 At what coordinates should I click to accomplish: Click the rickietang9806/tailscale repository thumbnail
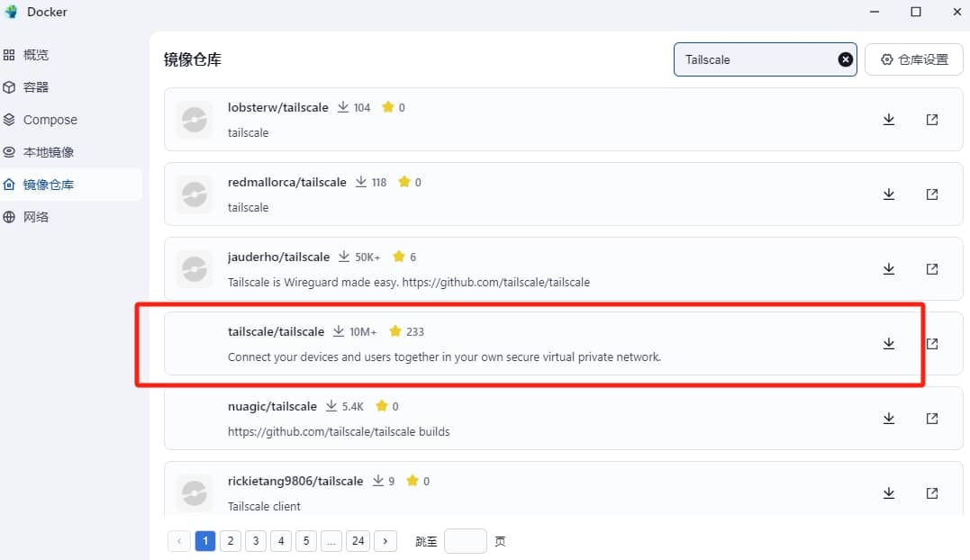click(x=195, y=493)
